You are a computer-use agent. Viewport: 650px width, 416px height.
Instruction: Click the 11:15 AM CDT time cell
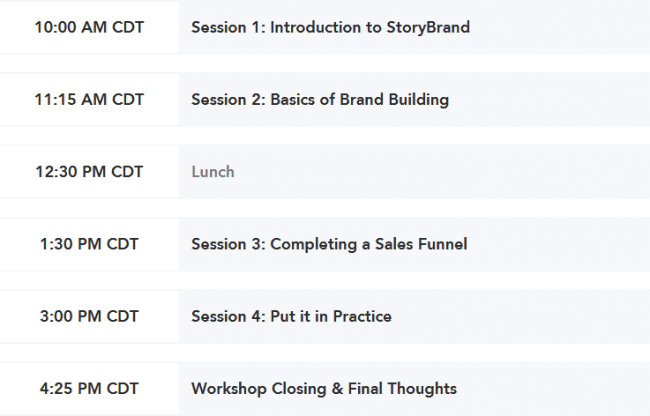pyautogui.click(x=89, y=100)
